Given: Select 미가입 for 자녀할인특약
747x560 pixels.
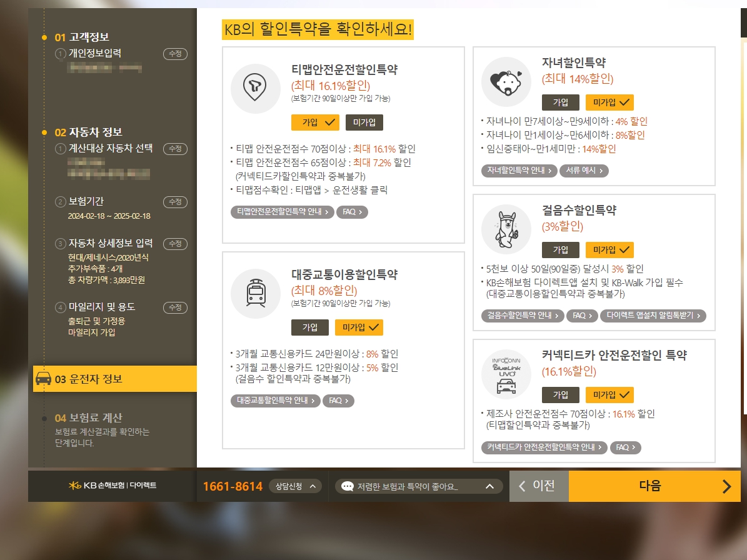Looking at the screenshot, I should coord(610,102).
